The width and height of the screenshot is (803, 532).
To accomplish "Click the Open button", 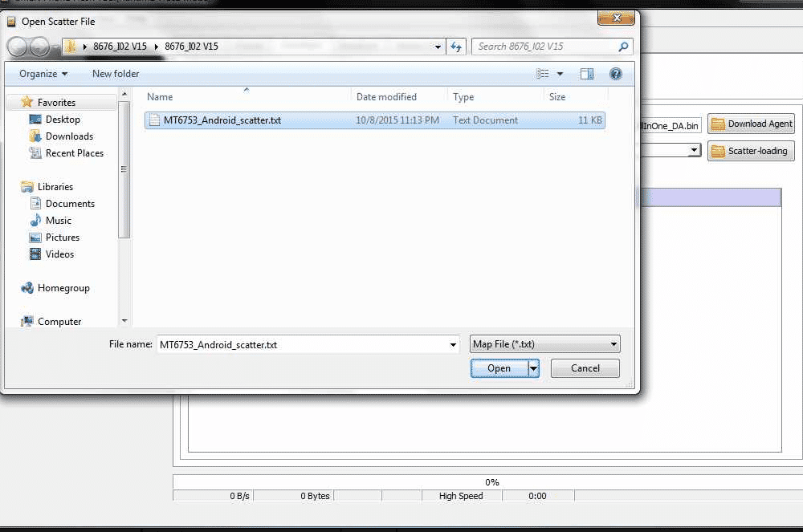I will click(x=499, y=368).
